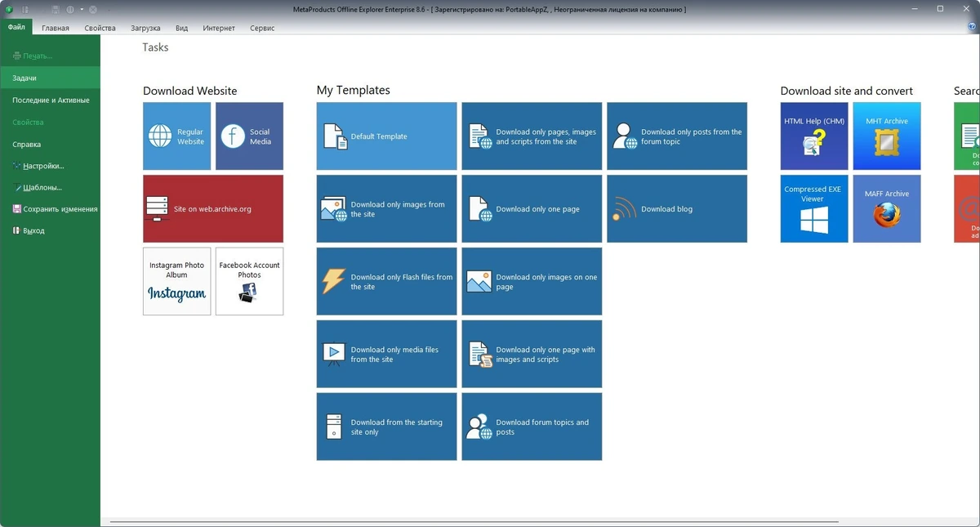The height and width of the screenshot is (527, 980).
Task: Click Выход to exit the program
Action: point(50,231)
